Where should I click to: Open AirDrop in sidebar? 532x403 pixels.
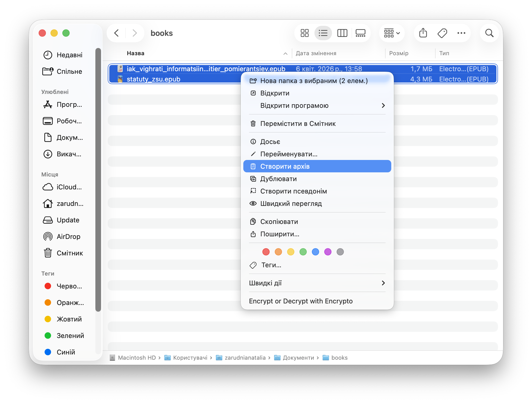pos(68,237)
